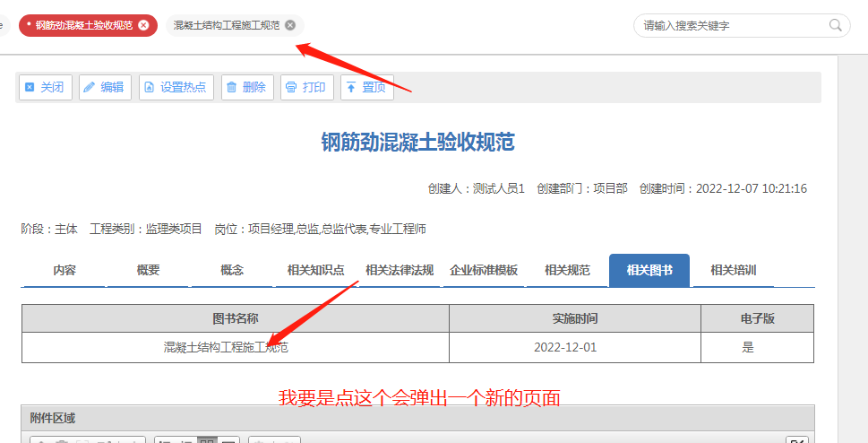Click the 阶段：主体 text
This screenshot has width=868, height=443.
pyautogui.click(x=49, y=229)
